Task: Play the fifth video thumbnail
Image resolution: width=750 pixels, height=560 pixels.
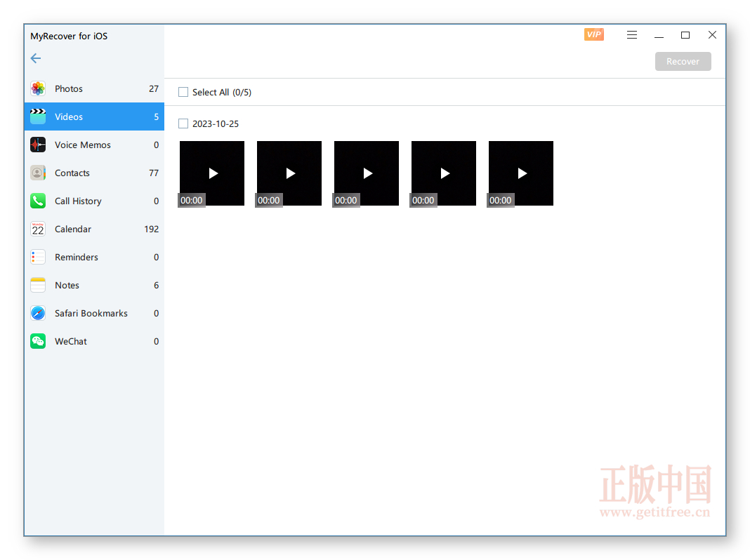Action: (521, 173)
